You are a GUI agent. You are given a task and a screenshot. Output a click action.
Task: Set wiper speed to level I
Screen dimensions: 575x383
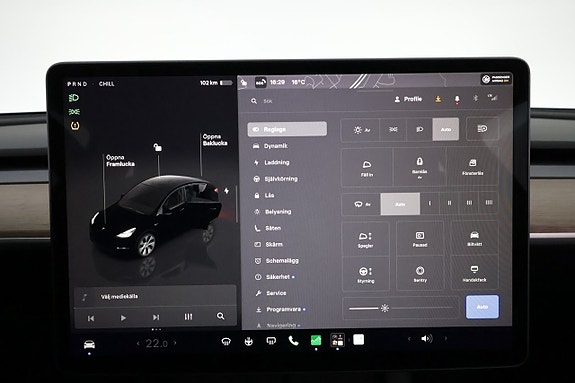(430, 203)
